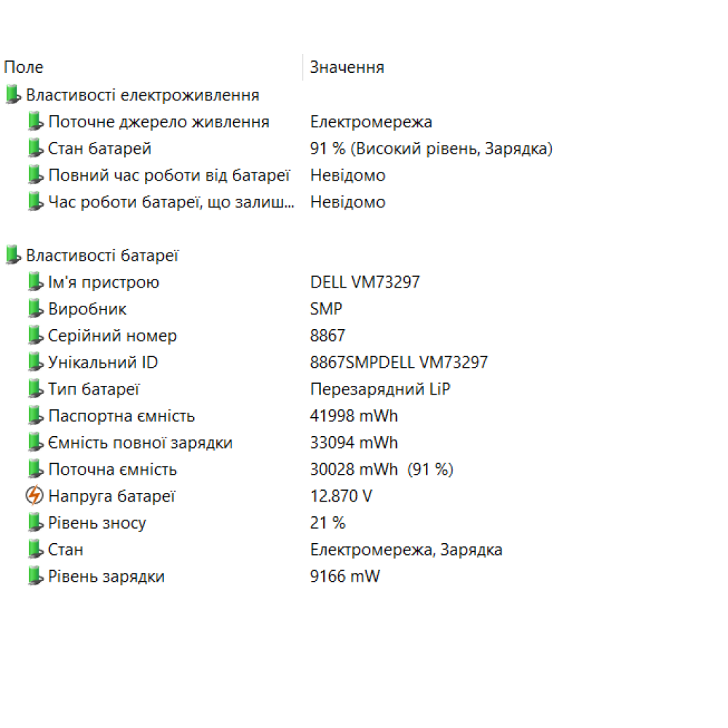Select the Поточна ємність row
Viewport: 728px width, 728px height.
pyautogui.click(x=112, y=470)
